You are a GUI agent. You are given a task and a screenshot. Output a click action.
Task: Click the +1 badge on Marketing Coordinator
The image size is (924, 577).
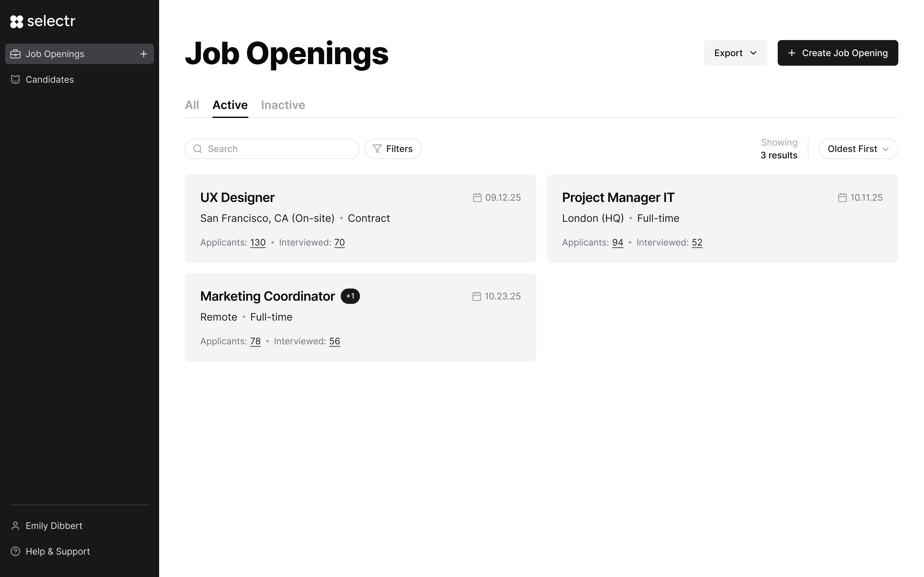pyautogui.click(x=350, y=296)
